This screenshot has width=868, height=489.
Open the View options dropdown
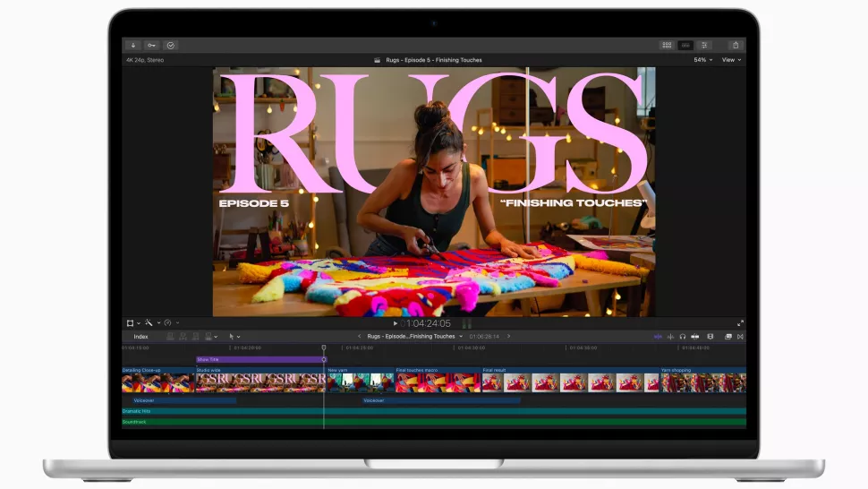[731, 60]
